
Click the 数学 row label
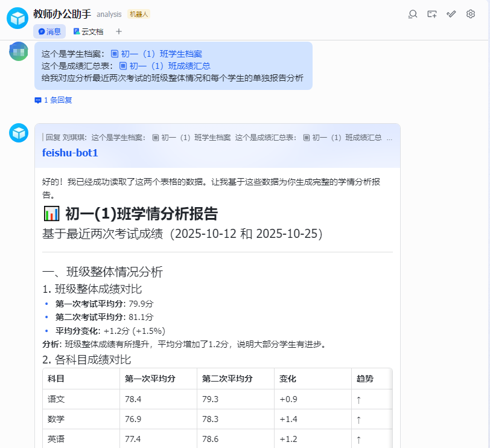[x=56, y=419]
